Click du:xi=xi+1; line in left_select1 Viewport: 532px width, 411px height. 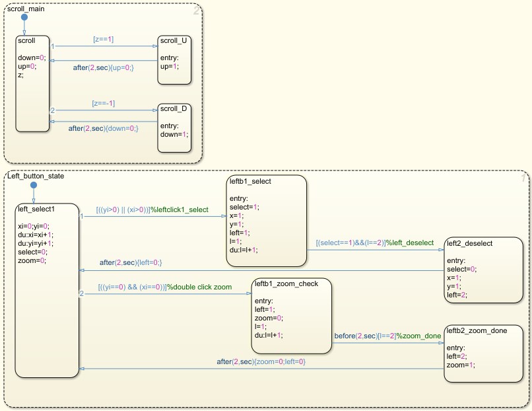click(x=36, y=235)
